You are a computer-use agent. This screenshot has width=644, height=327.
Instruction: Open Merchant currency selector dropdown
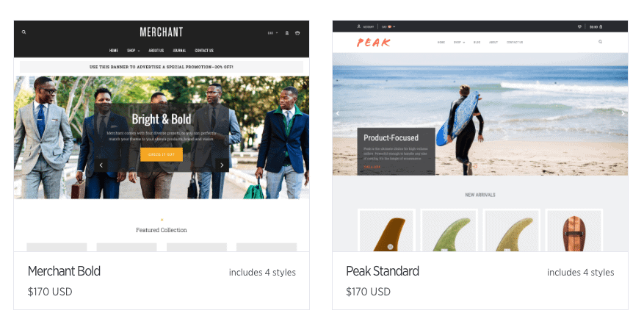point(272,33)
